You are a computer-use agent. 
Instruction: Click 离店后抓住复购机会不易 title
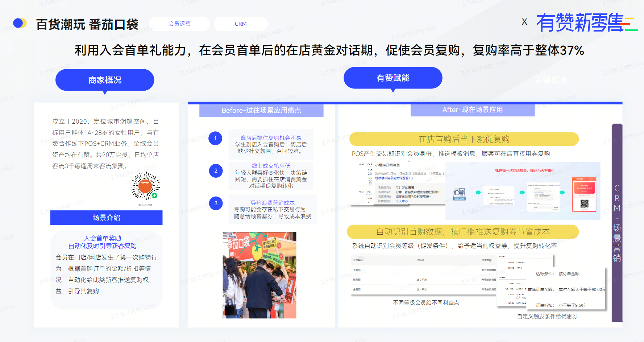(271, 138)
